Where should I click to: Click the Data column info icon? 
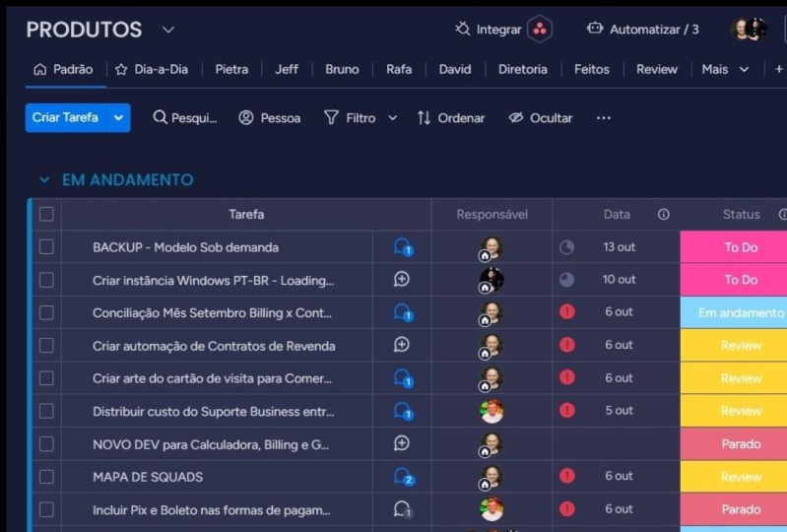coord(664,215)
